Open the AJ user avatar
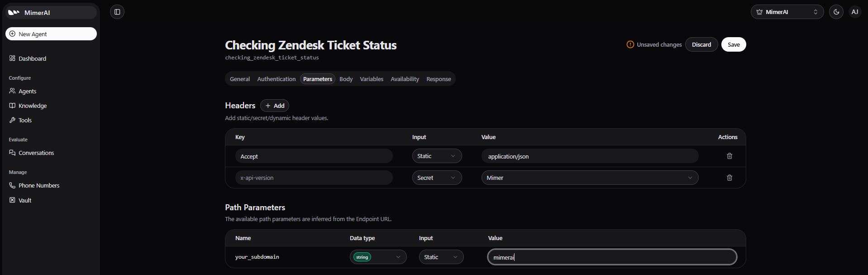The image size is (868, 275). (x=854, y=12)
